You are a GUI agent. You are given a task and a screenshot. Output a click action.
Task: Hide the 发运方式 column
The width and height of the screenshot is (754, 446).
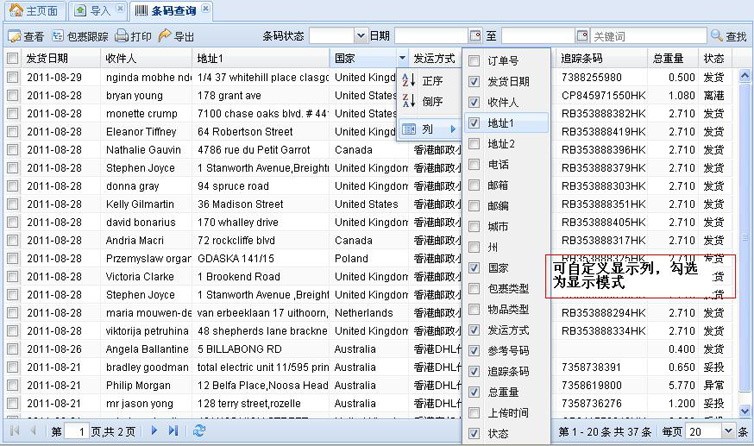474,330
